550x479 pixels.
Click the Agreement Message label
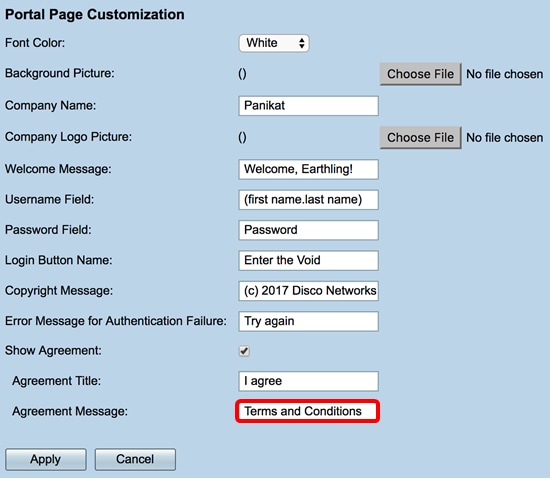70,411
